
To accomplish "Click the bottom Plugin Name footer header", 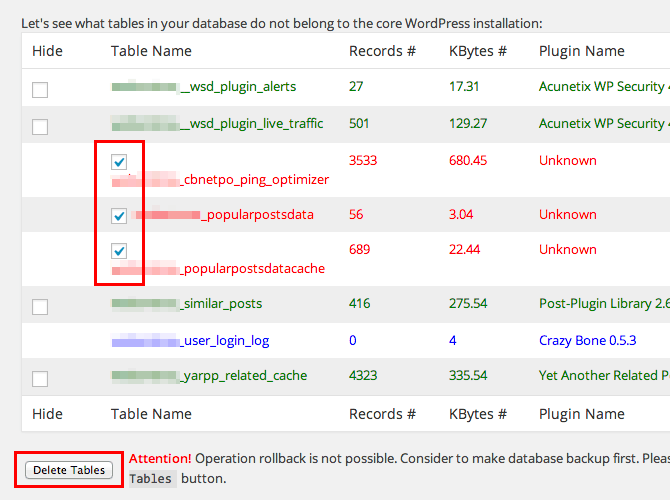I will click(x=582, y=414).
